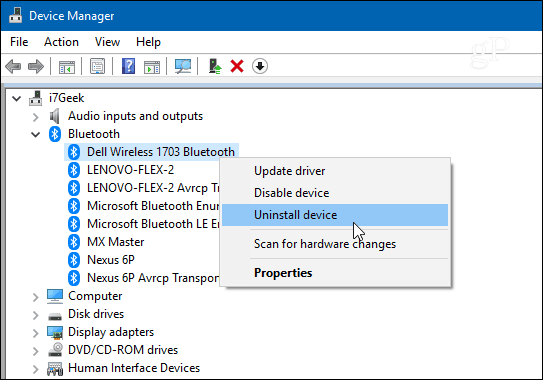Click the blue Help question mark icon
543x380 pixels.
click(128, 66)
